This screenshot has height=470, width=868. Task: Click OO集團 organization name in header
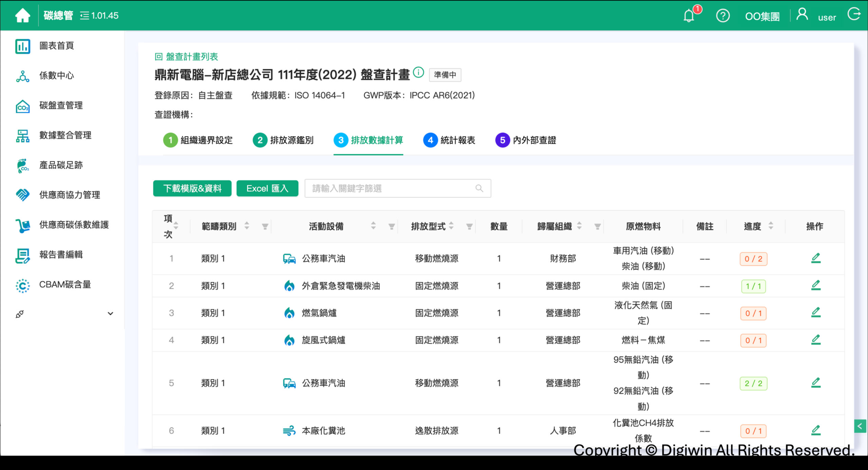762,16
